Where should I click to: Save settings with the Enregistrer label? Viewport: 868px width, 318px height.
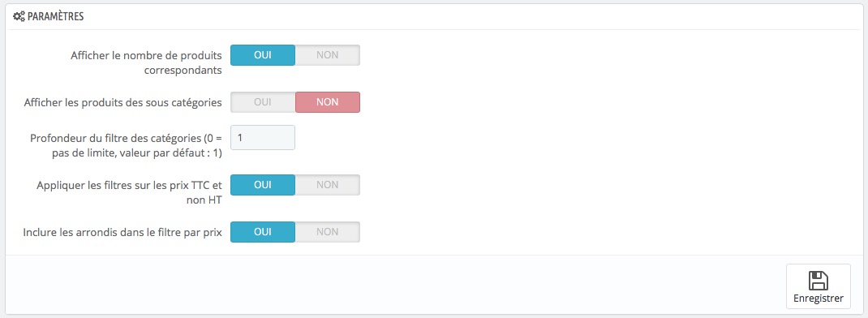coord(819,299)
